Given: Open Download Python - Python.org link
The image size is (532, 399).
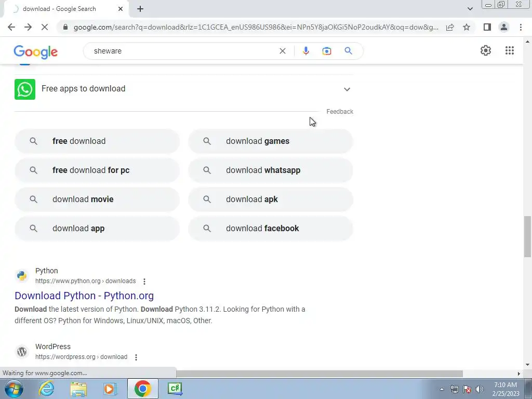Looking at the screenshot, I should [84, 296].
